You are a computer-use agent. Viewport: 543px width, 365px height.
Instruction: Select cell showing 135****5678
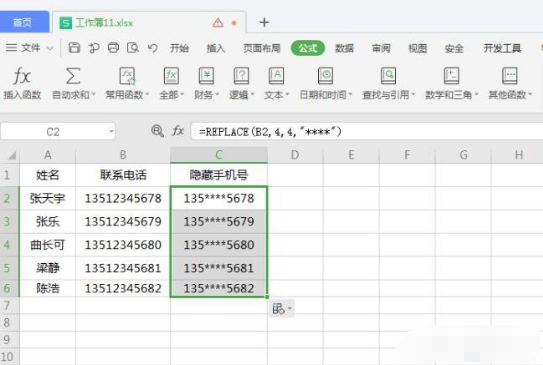point(219,198)
